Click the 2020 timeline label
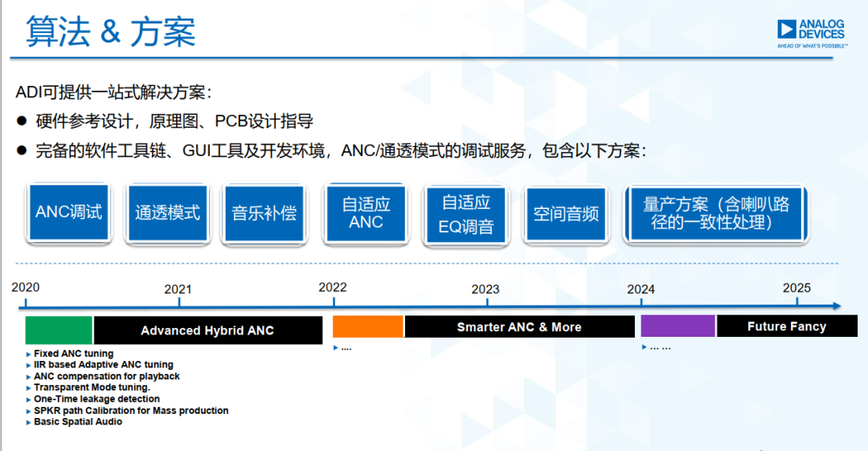The image size is (868, 451). click(26, 288)
